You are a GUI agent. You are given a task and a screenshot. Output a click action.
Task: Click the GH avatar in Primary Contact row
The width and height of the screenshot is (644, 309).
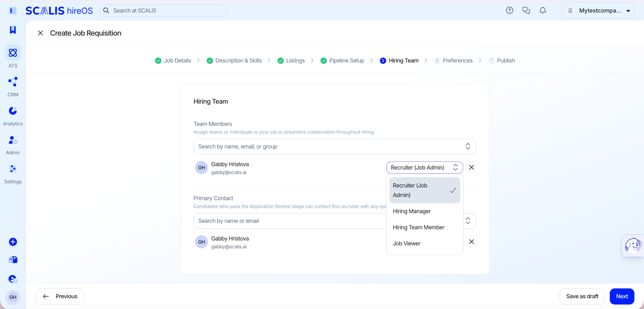point(202,242)
